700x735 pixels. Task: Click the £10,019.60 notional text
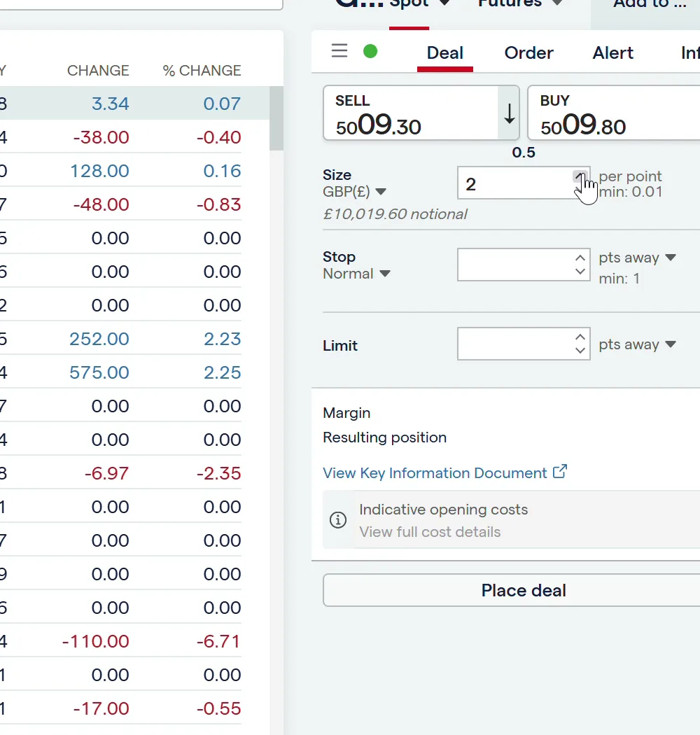pos(395,214)
